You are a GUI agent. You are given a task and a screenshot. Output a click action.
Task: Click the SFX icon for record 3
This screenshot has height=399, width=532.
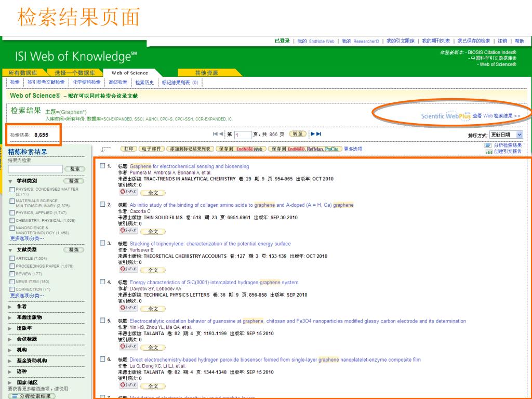(x=128, y=270)
